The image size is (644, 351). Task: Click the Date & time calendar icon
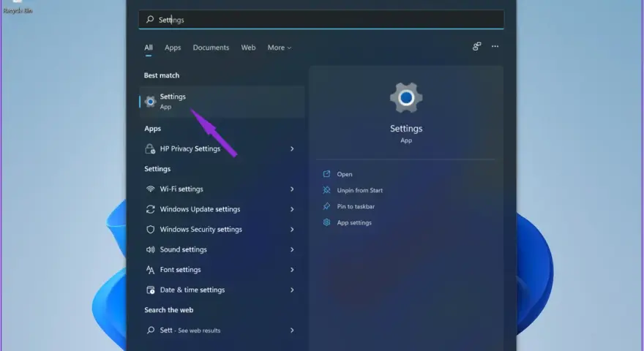pos(150,290)
